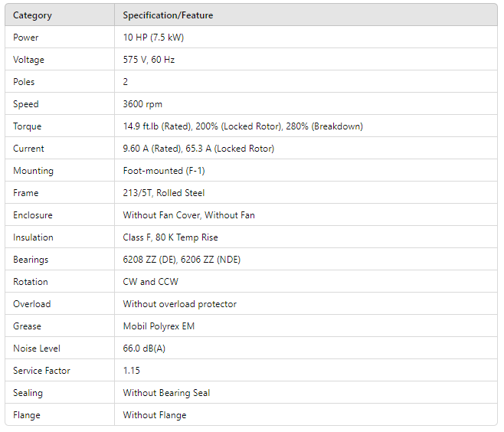Select the Service Factor row label
The image size is (504, 432).
[41, 371]
